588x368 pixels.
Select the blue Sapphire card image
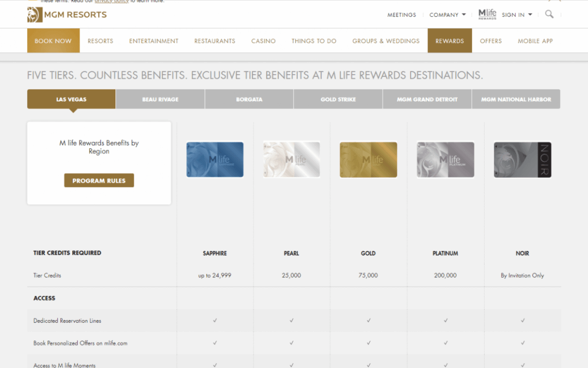(215, 160)
